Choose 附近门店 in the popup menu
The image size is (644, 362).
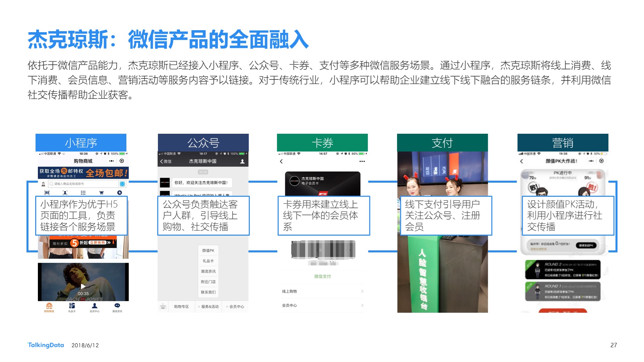[208, 282]
